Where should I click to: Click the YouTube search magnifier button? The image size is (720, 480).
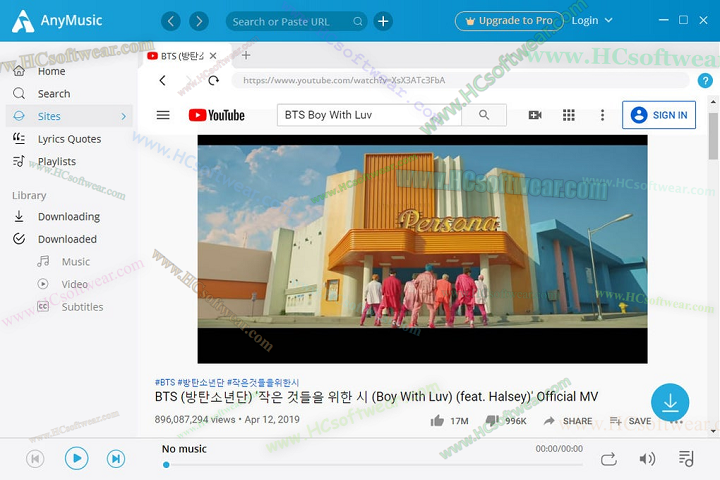click(484, 115)
